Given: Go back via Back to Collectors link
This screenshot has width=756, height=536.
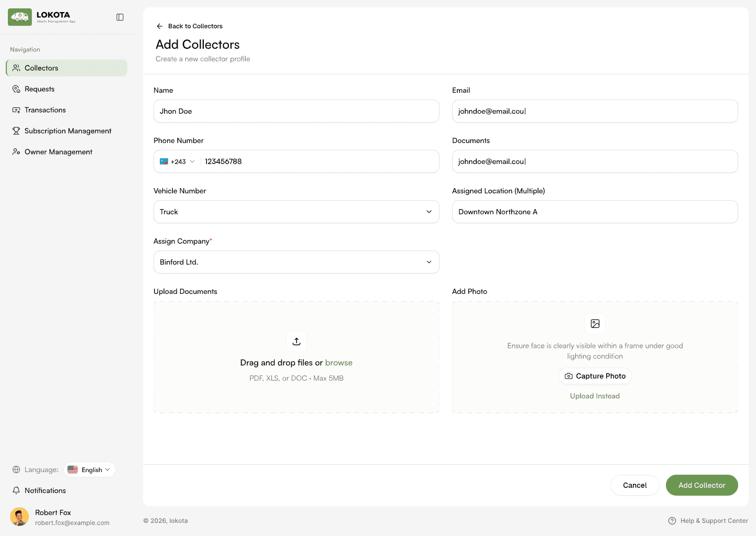Looking at the screenshot, I should [x=190, y=26].
